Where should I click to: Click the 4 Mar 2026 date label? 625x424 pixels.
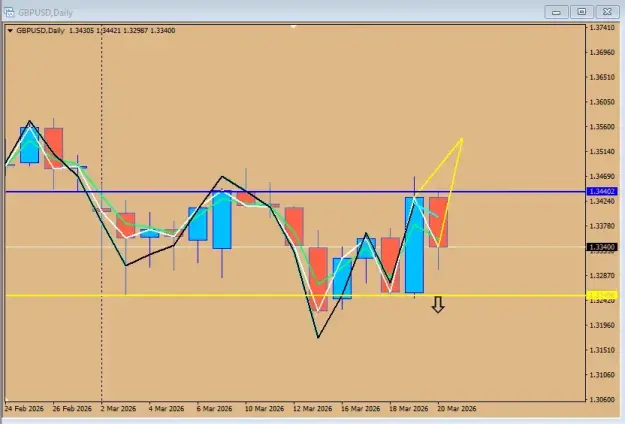point(166,408)
